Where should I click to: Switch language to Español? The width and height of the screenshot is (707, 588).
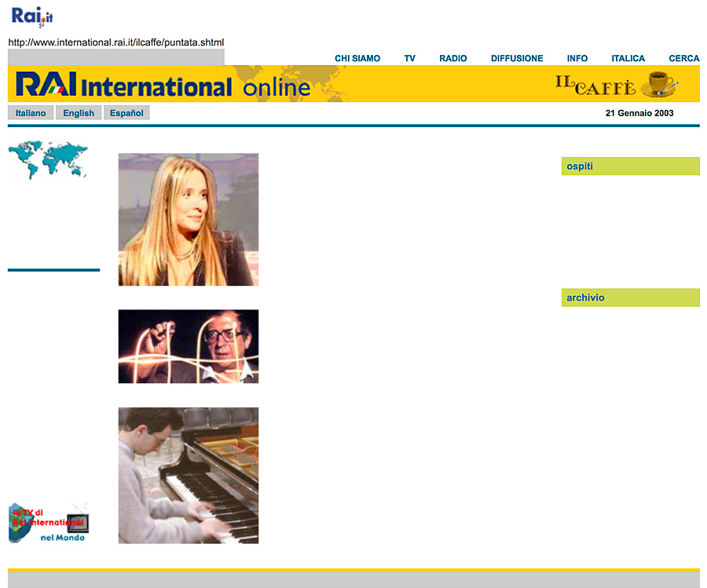(x=126, y=112)
